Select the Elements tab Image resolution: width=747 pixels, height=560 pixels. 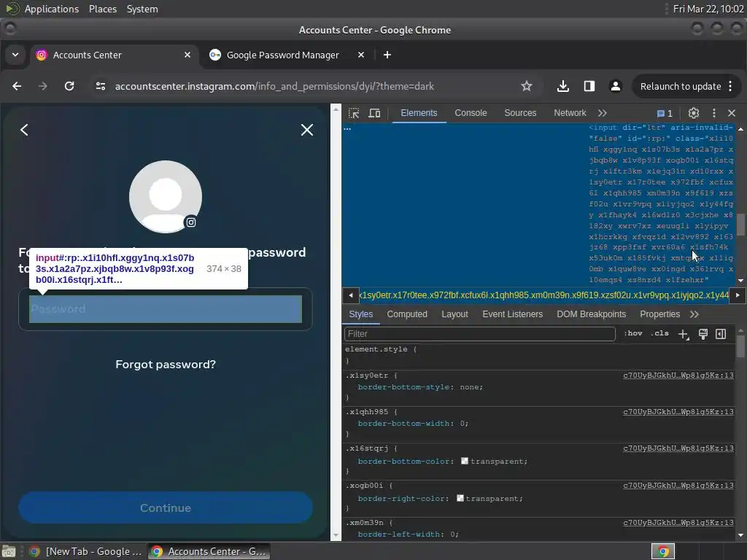(x=419, y=113)
